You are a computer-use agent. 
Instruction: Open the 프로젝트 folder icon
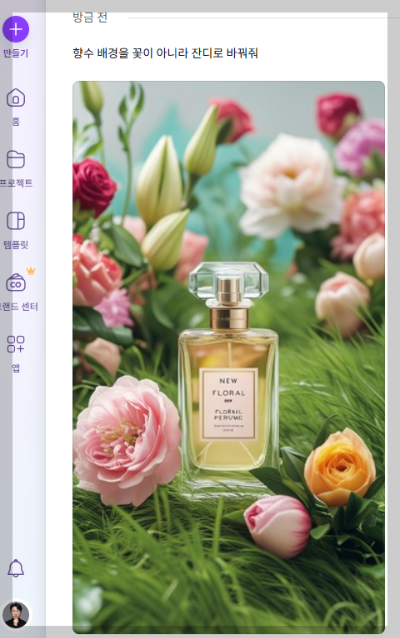point(15,160)
